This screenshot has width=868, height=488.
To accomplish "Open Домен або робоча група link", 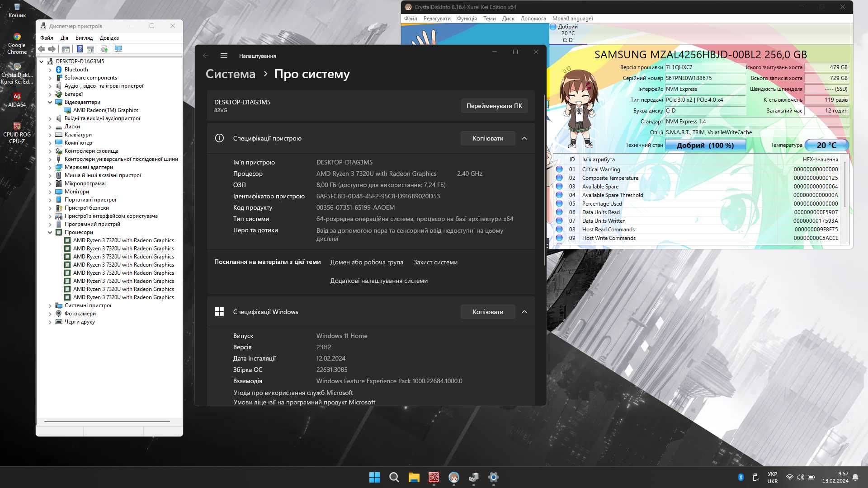I will [x=367, y=262].
